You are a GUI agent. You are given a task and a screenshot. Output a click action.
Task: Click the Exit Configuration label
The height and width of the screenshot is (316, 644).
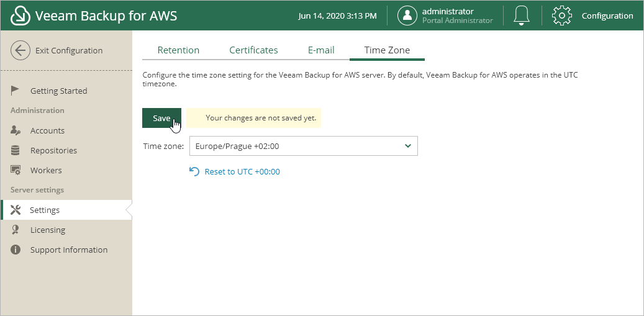tap(69, 50)
